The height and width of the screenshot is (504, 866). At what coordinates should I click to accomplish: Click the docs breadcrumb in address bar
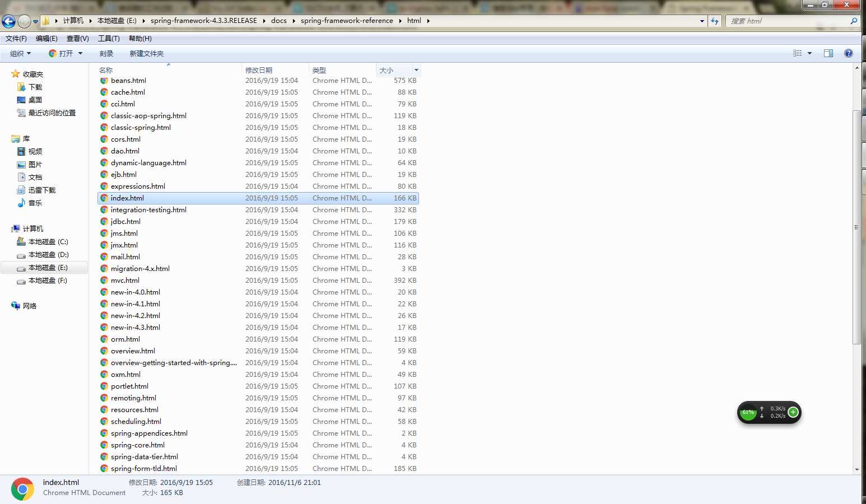278,21
